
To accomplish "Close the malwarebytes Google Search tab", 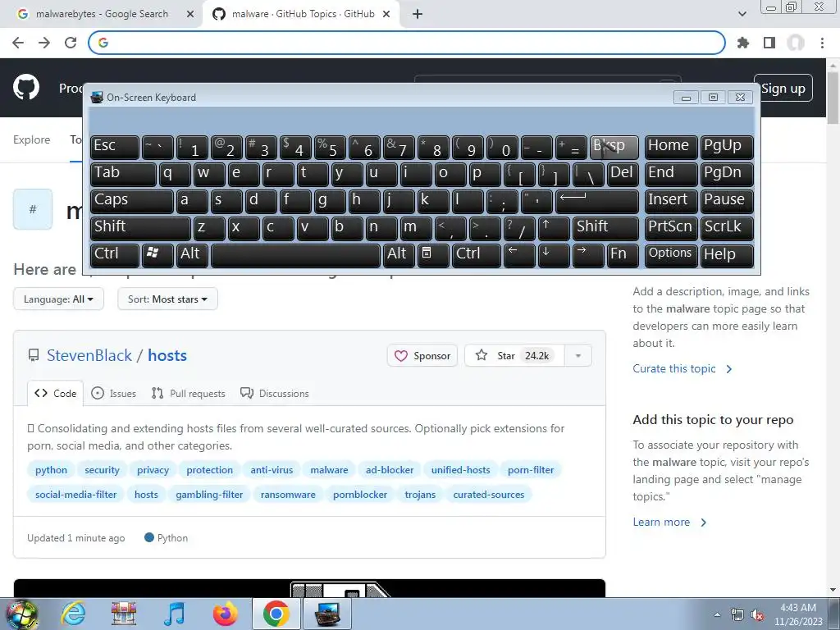I will (x=190, y=14).
